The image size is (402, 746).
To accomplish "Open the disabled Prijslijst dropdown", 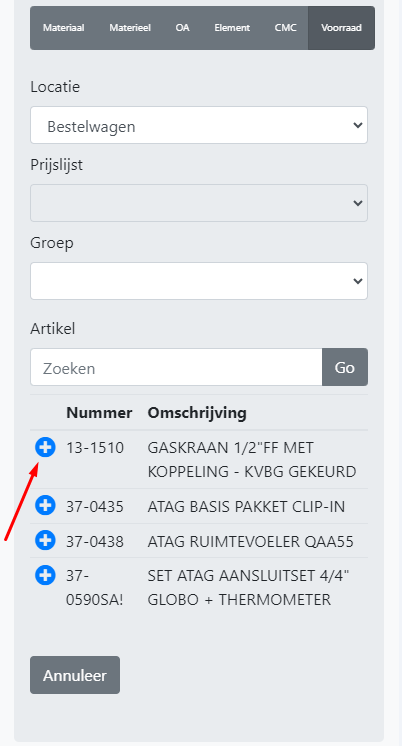I will pyautogui.click(x=199, y=203).
